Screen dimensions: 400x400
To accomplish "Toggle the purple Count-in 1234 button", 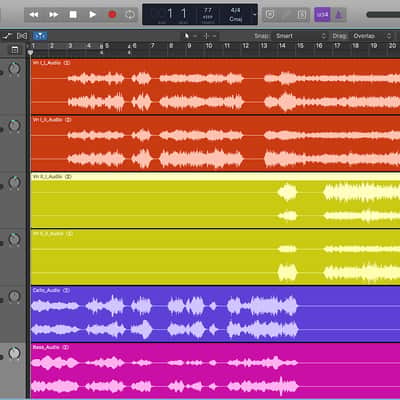I will [x=322, y=15].
